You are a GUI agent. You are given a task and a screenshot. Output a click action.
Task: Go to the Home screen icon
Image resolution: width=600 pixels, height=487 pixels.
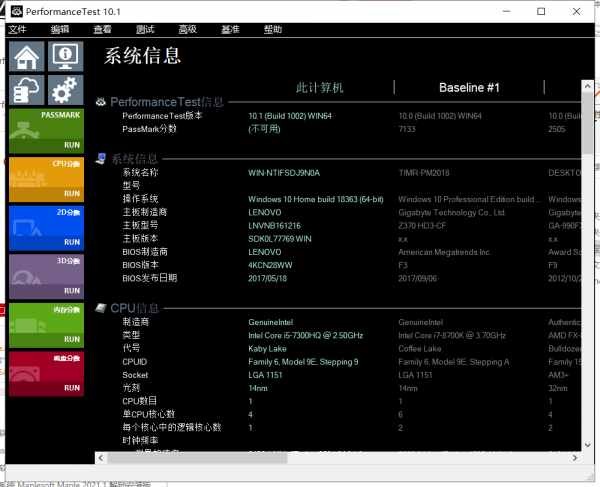point(27,56)
